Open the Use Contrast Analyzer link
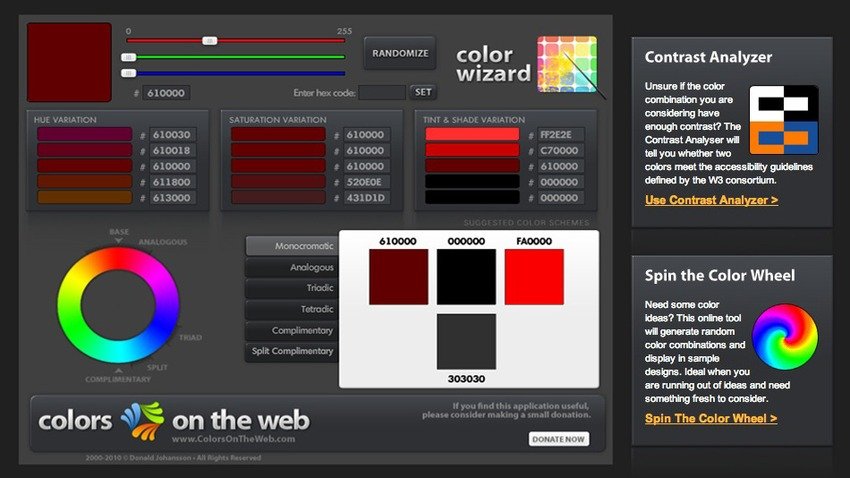Screen dimensions: 850x478 [x=711, y=200]
